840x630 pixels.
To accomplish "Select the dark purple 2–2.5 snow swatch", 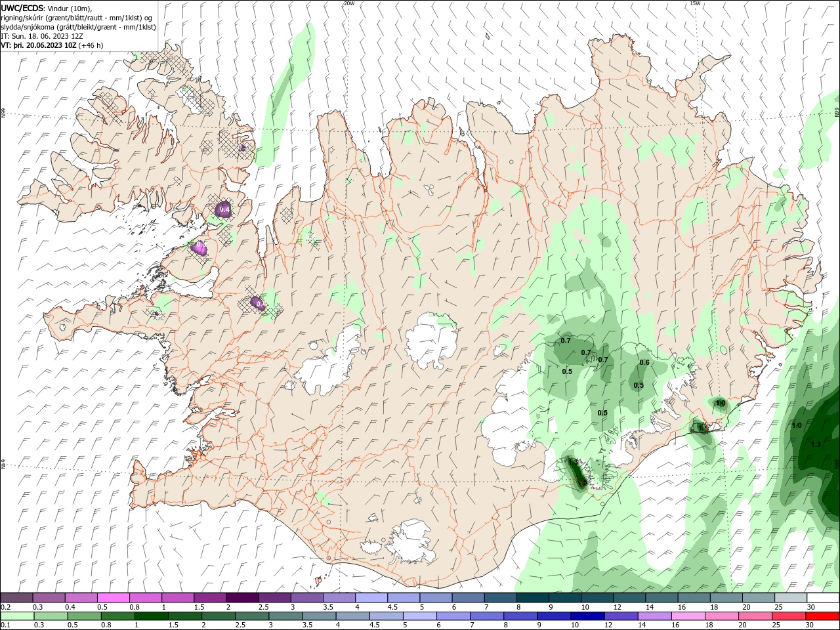I will pos(242,598).
